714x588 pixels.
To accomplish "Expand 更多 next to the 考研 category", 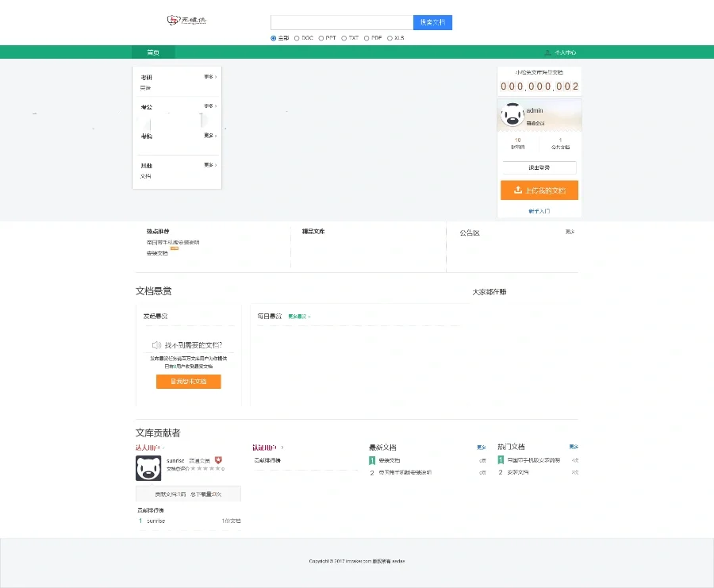I will [210, 77].
